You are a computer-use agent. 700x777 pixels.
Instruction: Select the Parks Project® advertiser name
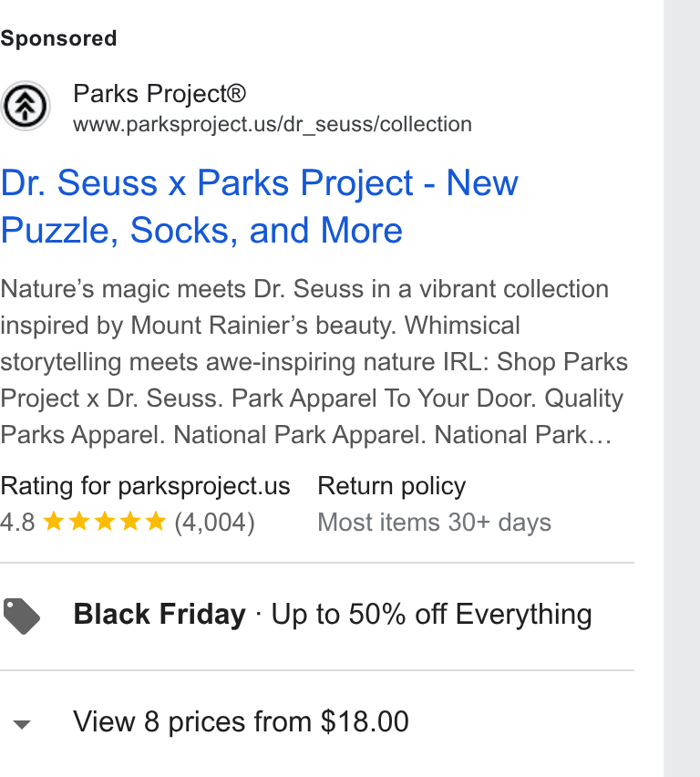(x=160, y=94)
